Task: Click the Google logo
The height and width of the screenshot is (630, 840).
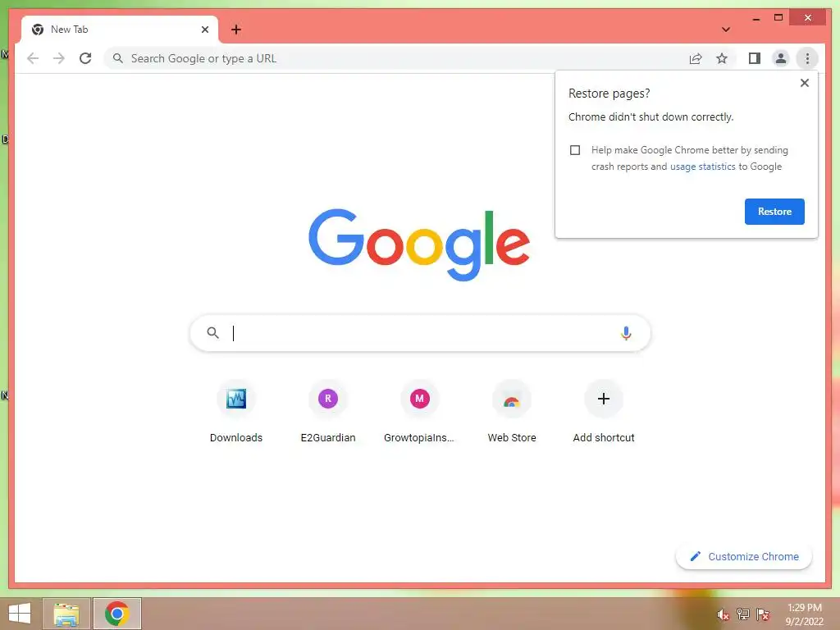Action: click(x=419, y=244)
